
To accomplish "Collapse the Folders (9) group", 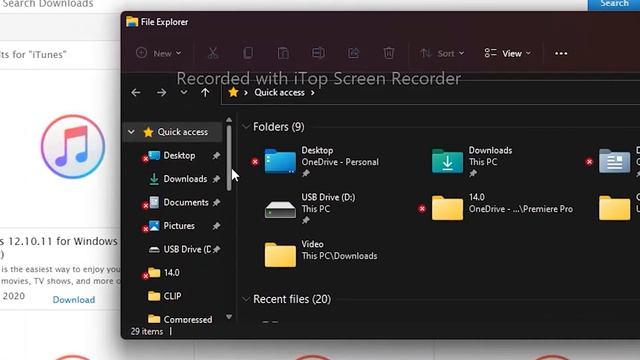I will click(x=246, y=127).
